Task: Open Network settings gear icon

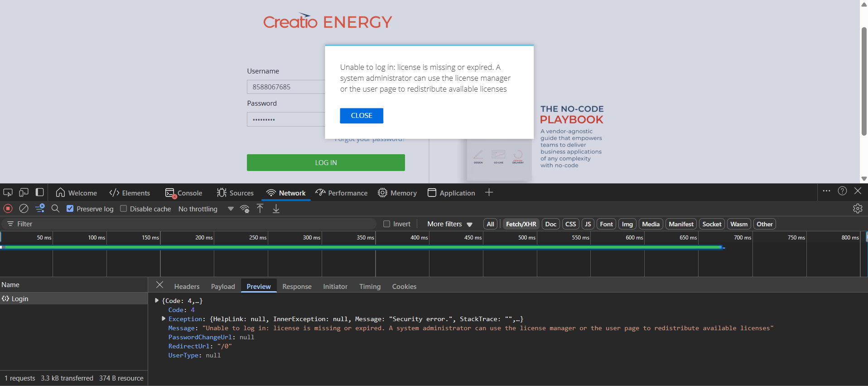Action: [858, 209]
